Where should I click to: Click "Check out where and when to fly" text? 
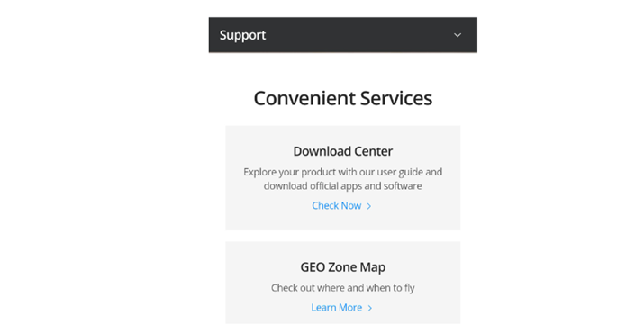343,288
